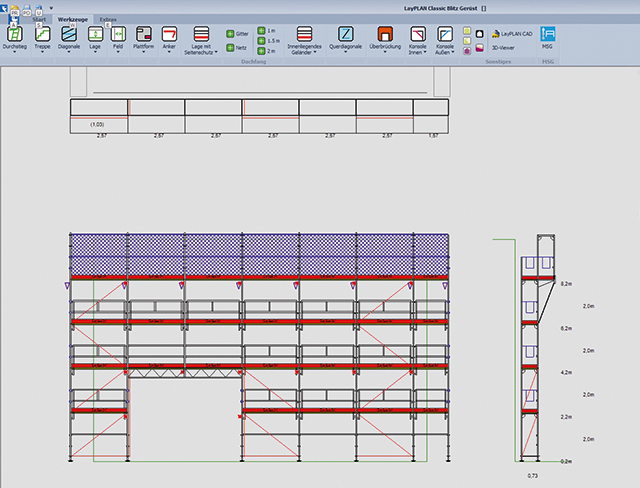The image size is (640, 488).
Task: Choose the Diagonale brace tool
Action: click(70, 35)
